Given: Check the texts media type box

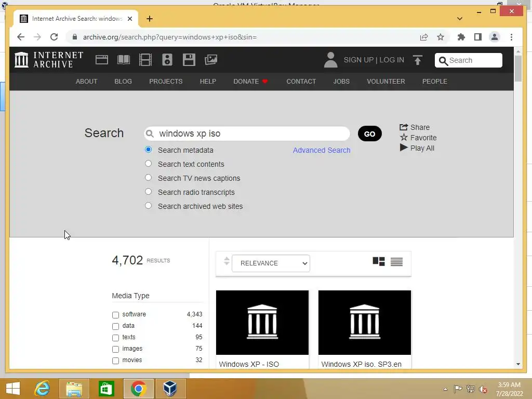Looking at the screenshot, I should [x=115, y=338].
